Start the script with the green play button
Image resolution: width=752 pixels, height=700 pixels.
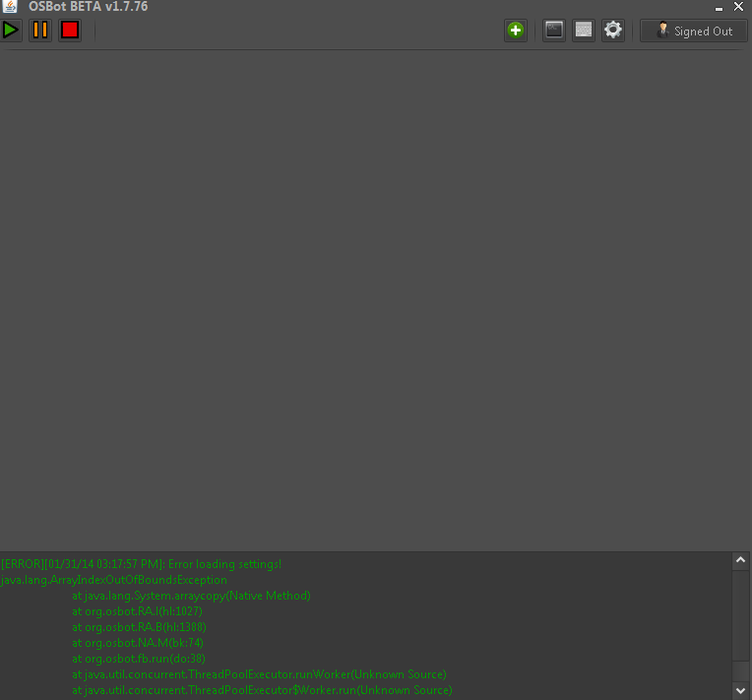tap(11, 31)
